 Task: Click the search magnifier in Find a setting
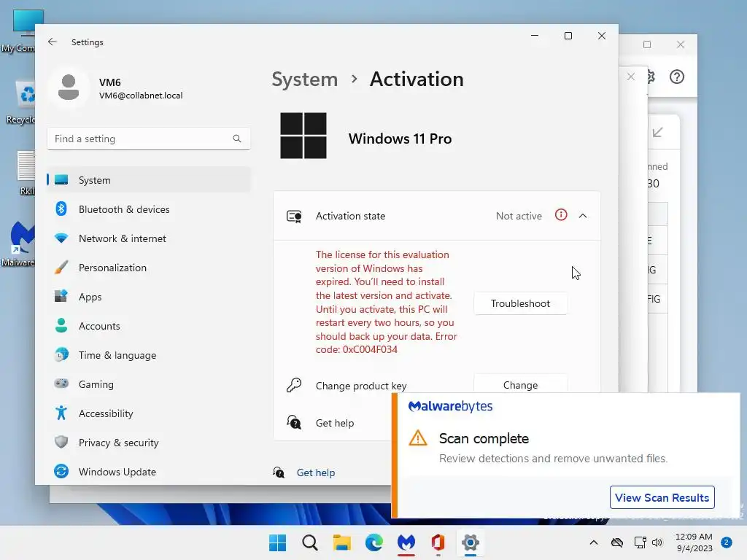click(237, 139)
